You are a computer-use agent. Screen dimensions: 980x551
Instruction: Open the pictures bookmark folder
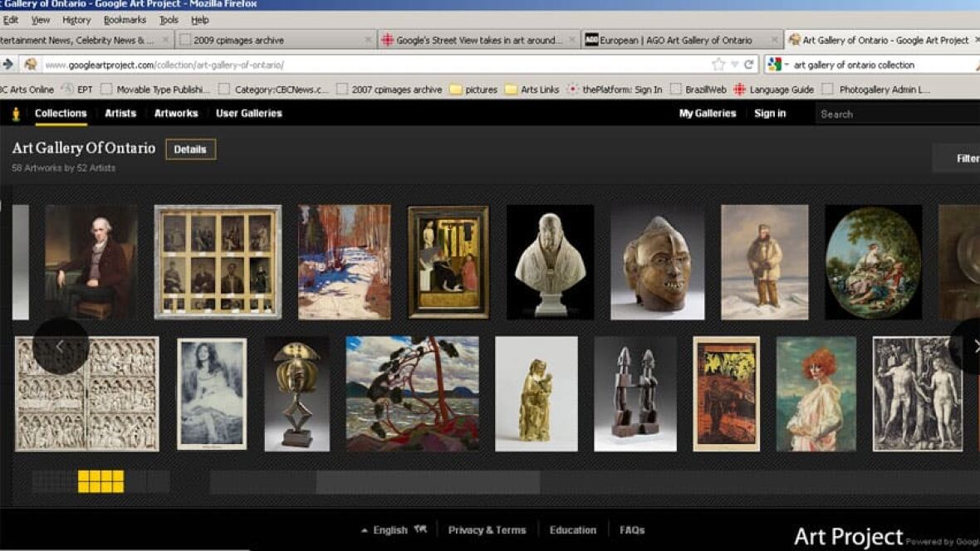click(473, 90)
